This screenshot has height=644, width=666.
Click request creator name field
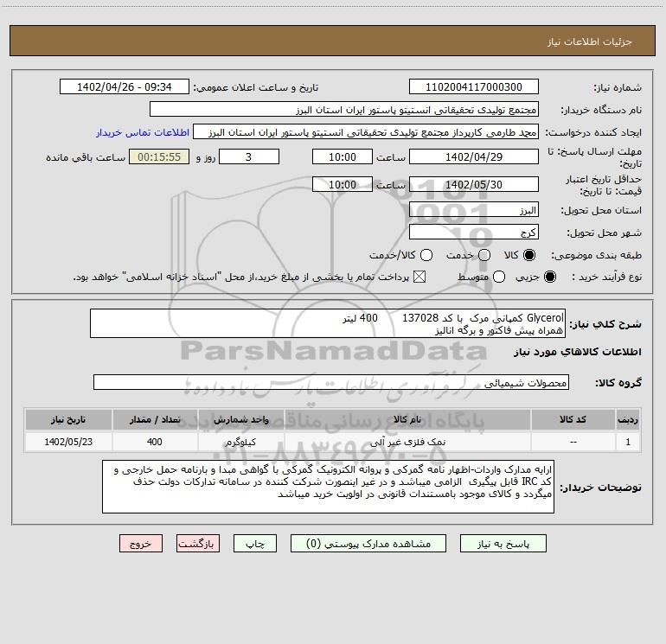coord(366,131)
